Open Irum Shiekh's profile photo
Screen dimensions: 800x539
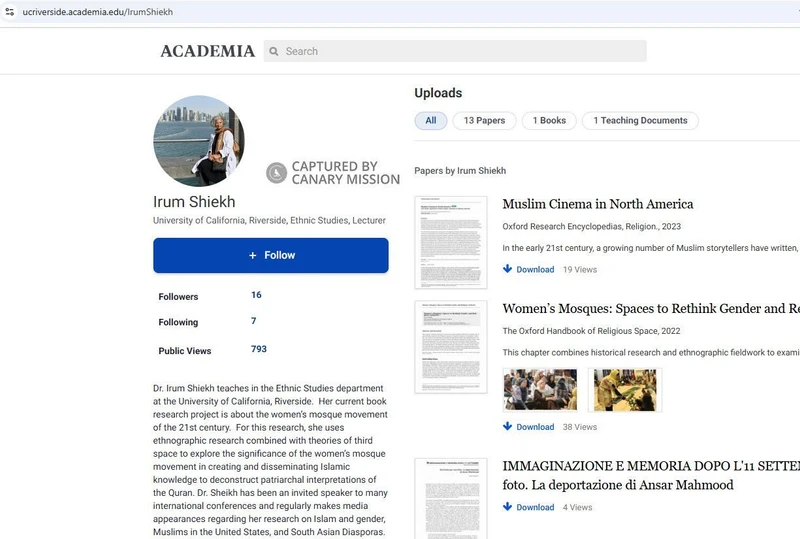[x=199, y=141]
